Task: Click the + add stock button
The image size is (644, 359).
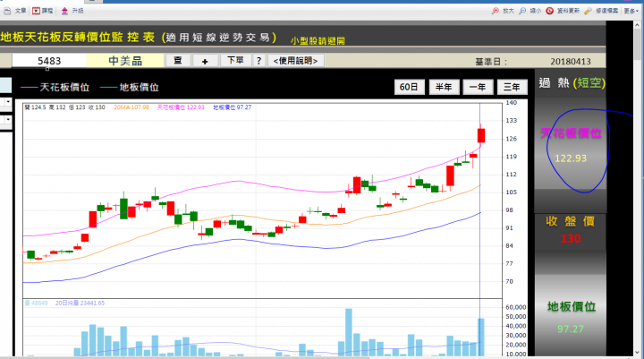Action: click(x=205, y=61)
